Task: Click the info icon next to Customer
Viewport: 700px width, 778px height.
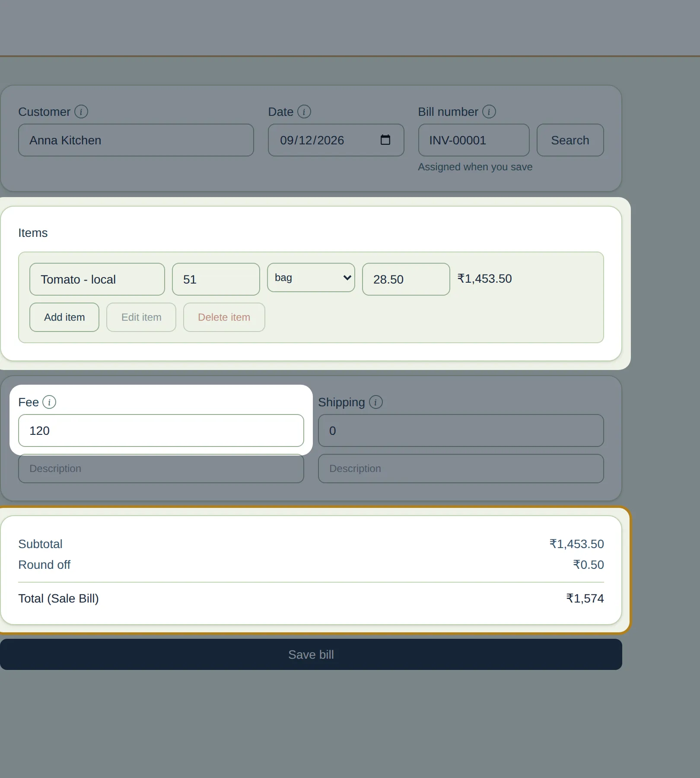Action: 81,112
